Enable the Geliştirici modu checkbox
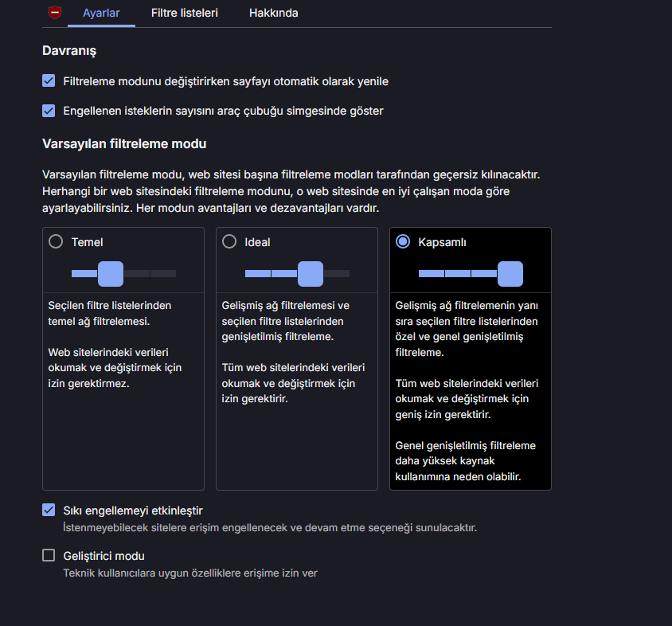This screenshot has height=626, width=672. (49, 555)
